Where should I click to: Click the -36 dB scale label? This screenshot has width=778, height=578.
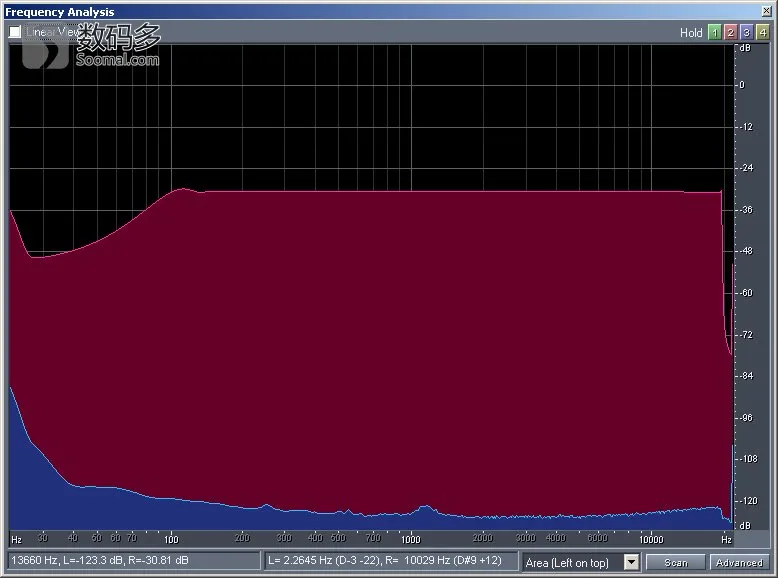point(746,210)
